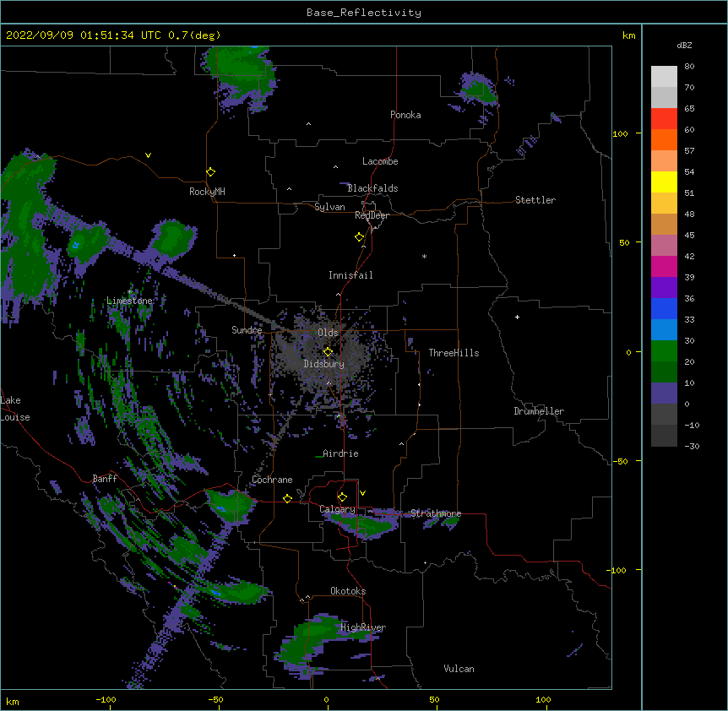Select the purple 39 dBZ legend swatch

coord(664,287)
